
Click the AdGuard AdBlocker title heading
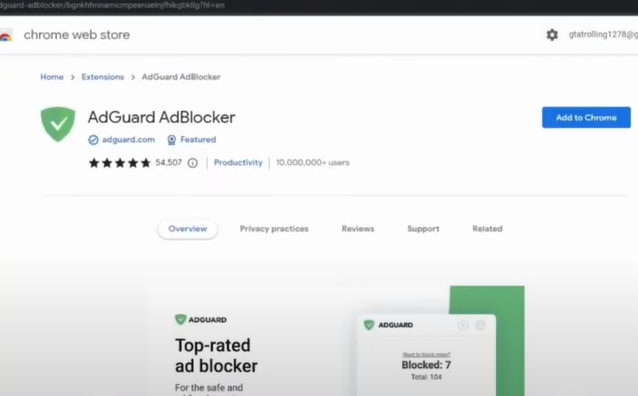pyautogui.click(x=161, y=118)
